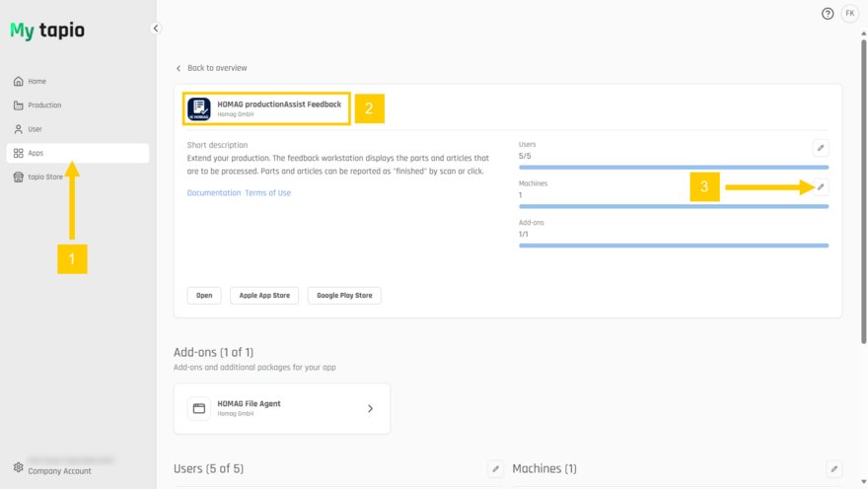Click the HOMAG File Agent window icon
Viewport: 868px width, 489px height.
198,408
